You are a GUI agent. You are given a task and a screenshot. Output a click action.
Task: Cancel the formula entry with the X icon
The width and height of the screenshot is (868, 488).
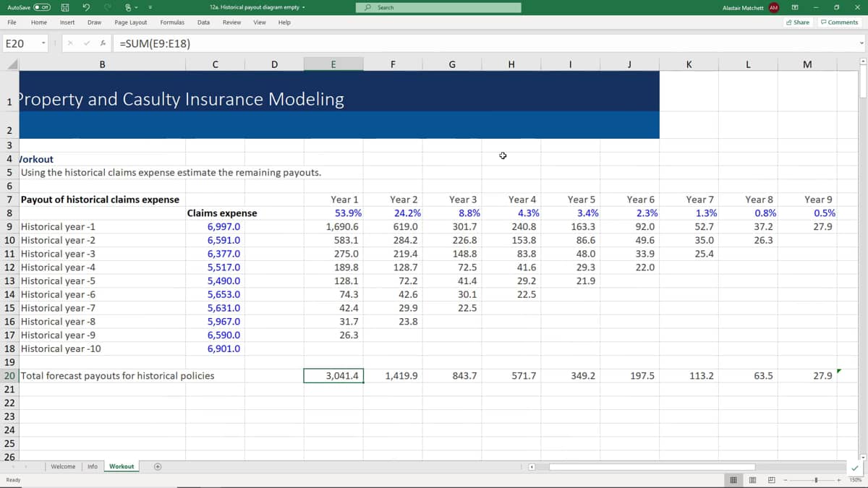coord(72,43)
